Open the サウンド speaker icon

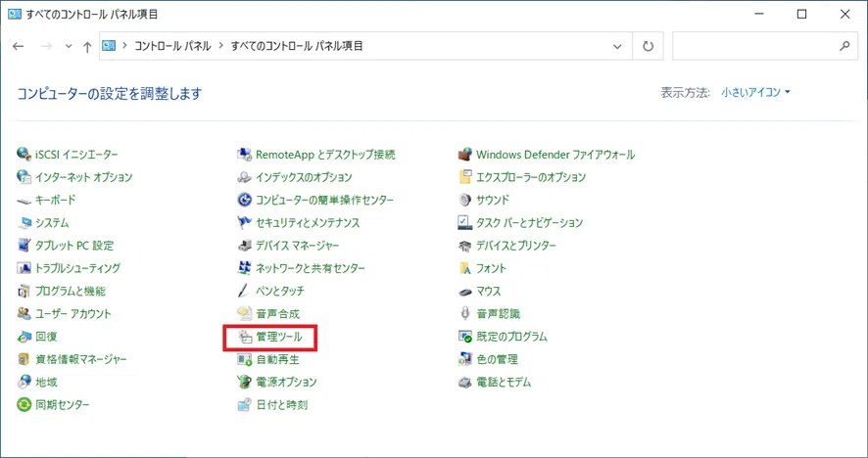[x=465, y=201]
